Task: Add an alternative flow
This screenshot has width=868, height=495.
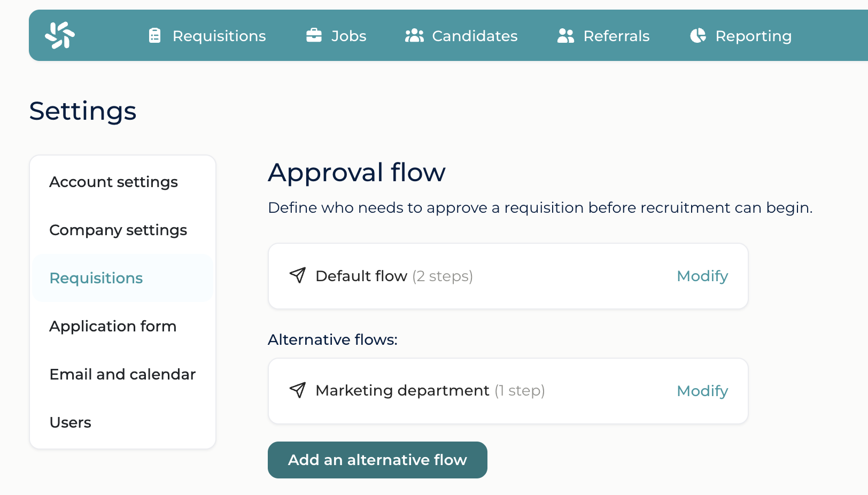Action: tap(377, 460)
